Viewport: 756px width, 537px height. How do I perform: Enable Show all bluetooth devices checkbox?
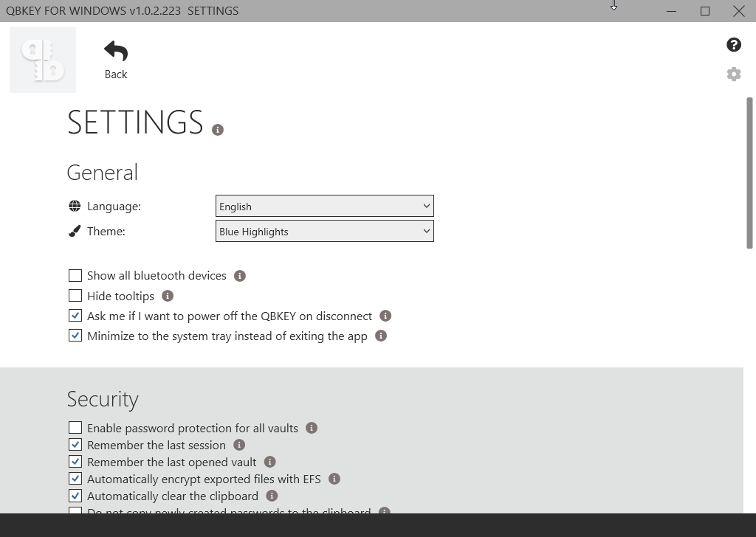(75, 275)
